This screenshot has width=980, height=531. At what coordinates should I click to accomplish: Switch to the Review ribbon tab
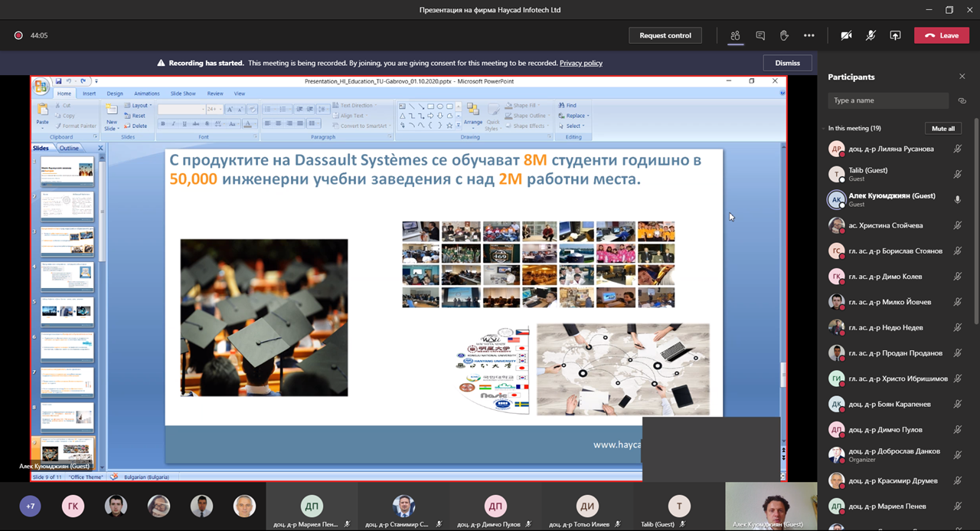(x=215, y=93)
